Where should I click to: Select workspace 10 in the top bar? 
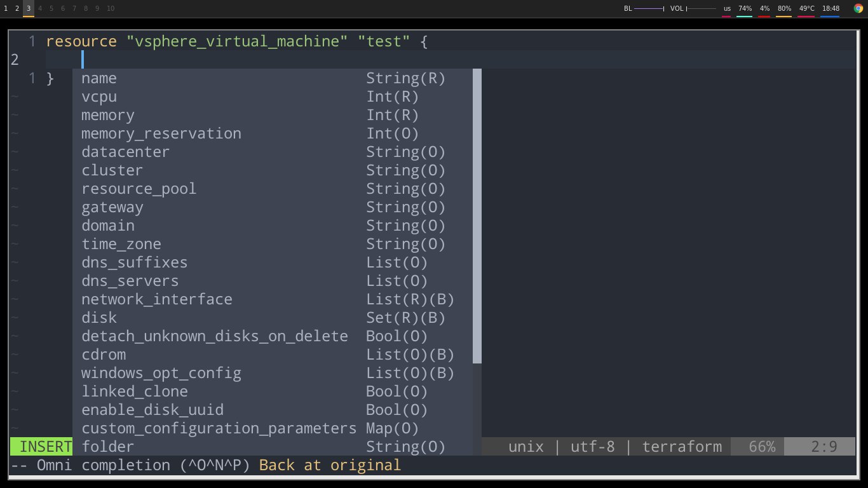tap(111, 8)
